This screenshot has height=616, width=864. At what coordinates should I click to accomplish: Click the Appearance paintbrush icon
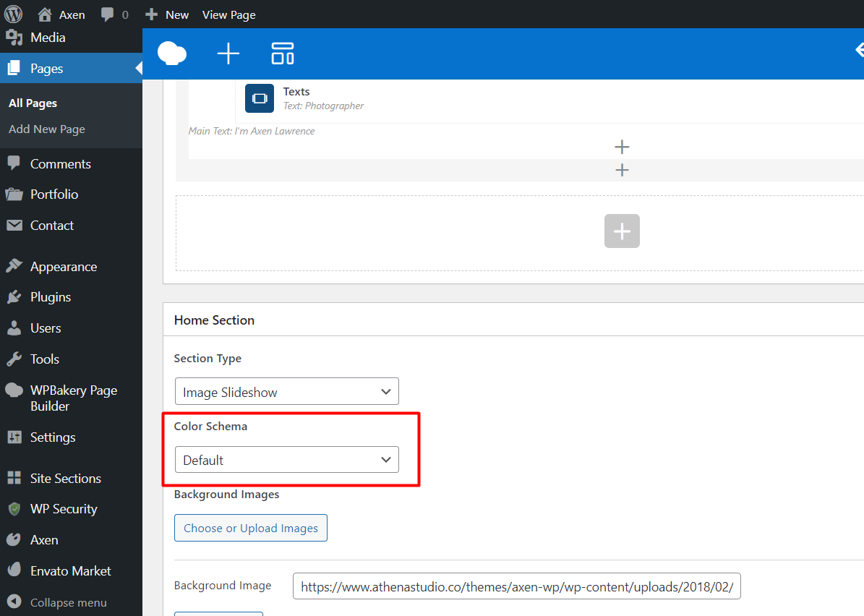tap(14, 266)
